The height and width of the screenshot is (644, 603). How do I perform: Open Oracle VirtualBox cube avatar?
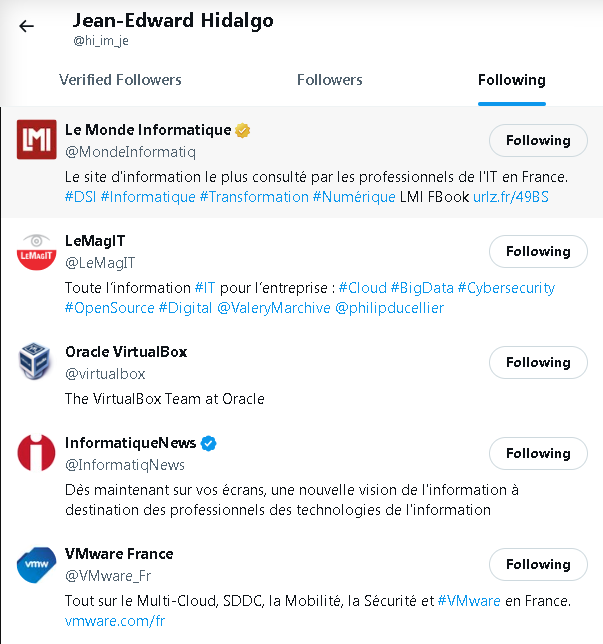35,361
